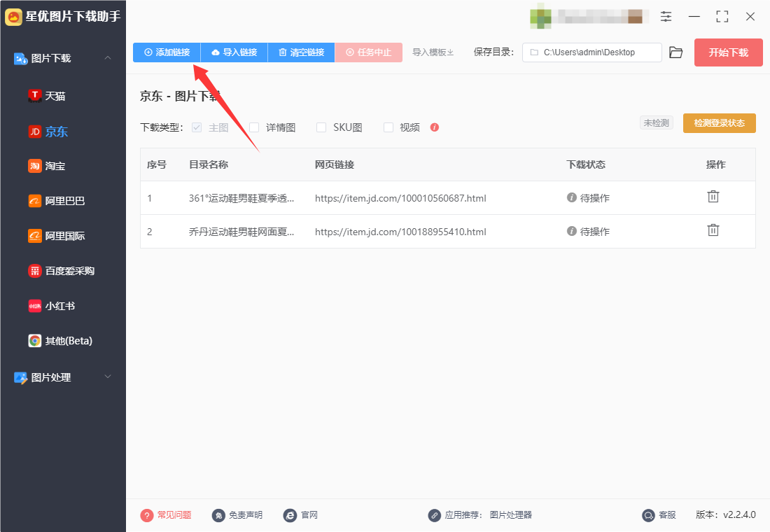Image resolution: width=770 pixels, height=532 pixels.
Task: Click the 图片处理器 recommended app link
Action: point(511,514)
